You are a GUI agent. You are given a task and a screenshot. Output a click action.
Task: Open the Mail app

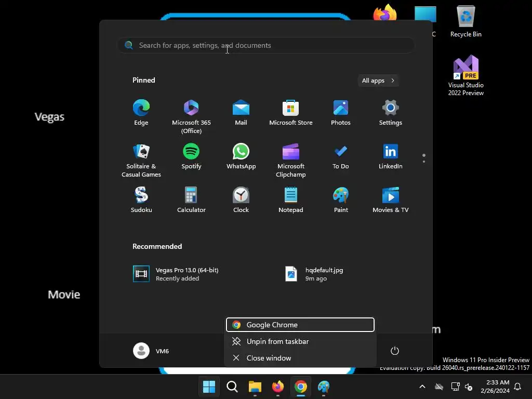click(241, 113)
